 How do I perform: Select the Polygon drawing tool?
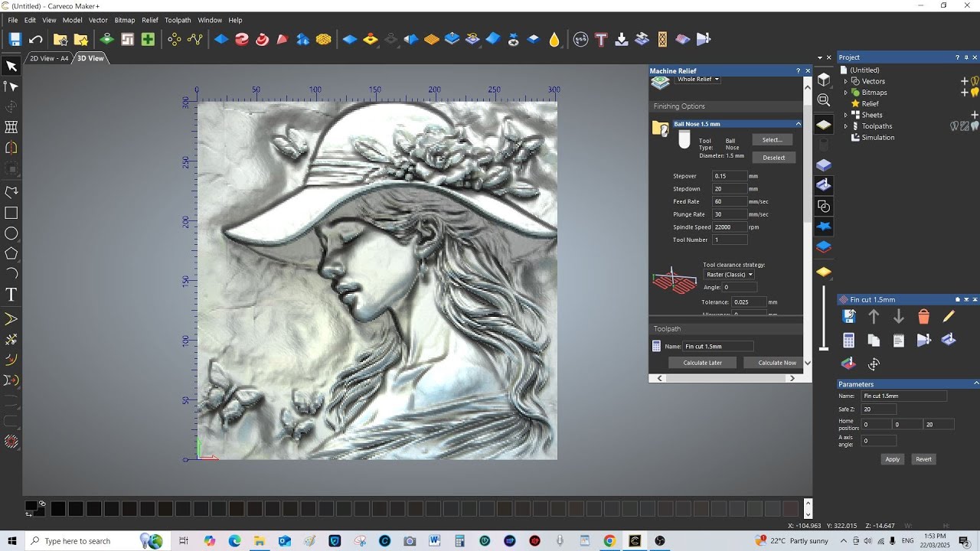(x=11, y=253)
